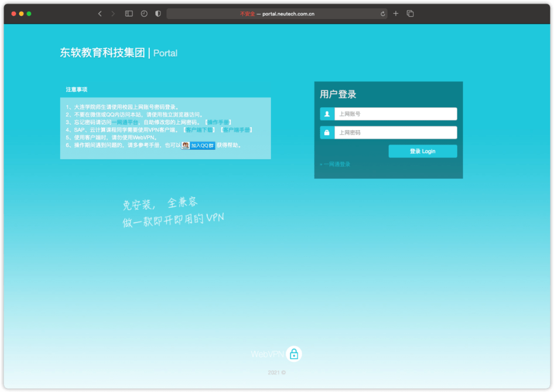
Task: Open the 操作手册 manual link
Action: [x=219, y=122]
